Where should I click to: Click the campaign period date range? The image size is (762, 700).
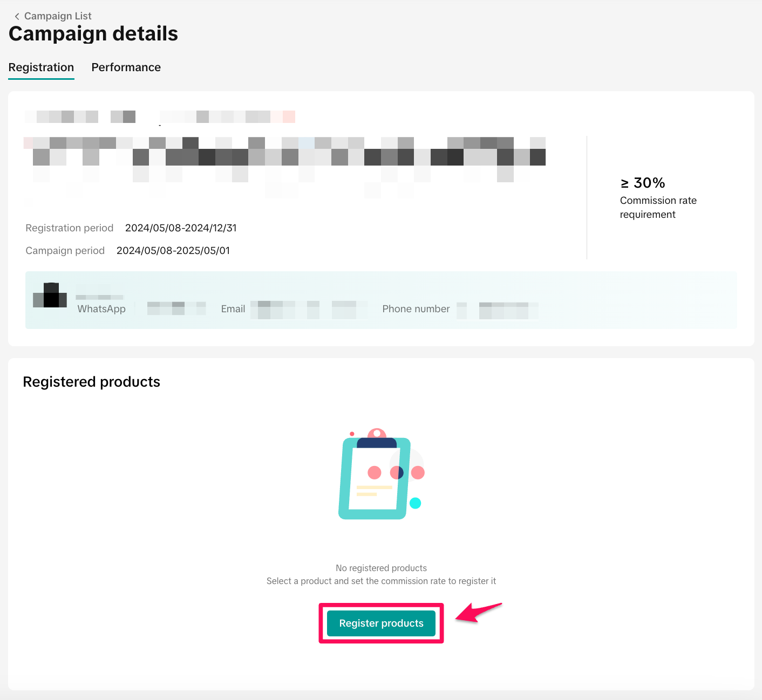tap(173, 251)
